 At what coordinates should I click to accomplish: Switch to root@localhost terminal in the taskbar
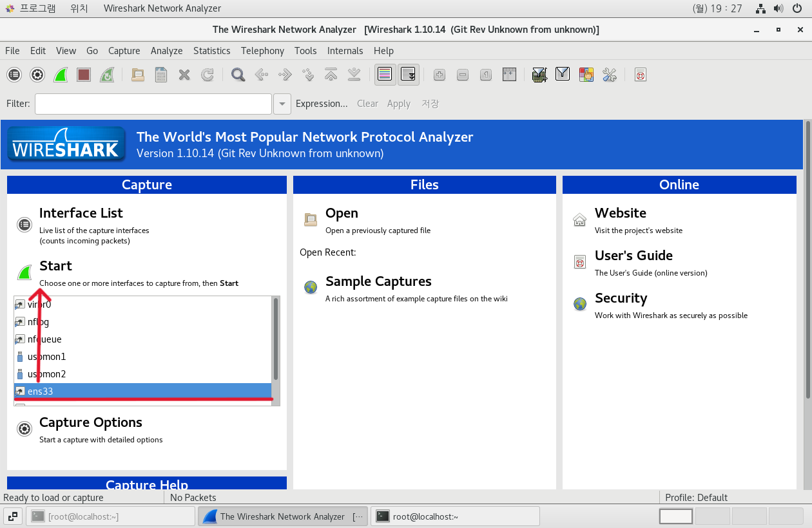(455, 516)
